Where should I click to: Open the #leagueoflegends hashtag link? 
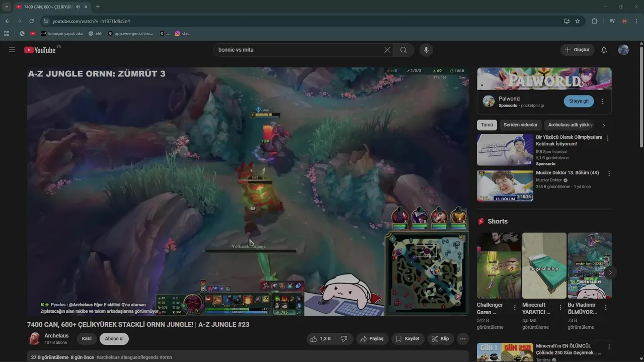coord(139,357)
